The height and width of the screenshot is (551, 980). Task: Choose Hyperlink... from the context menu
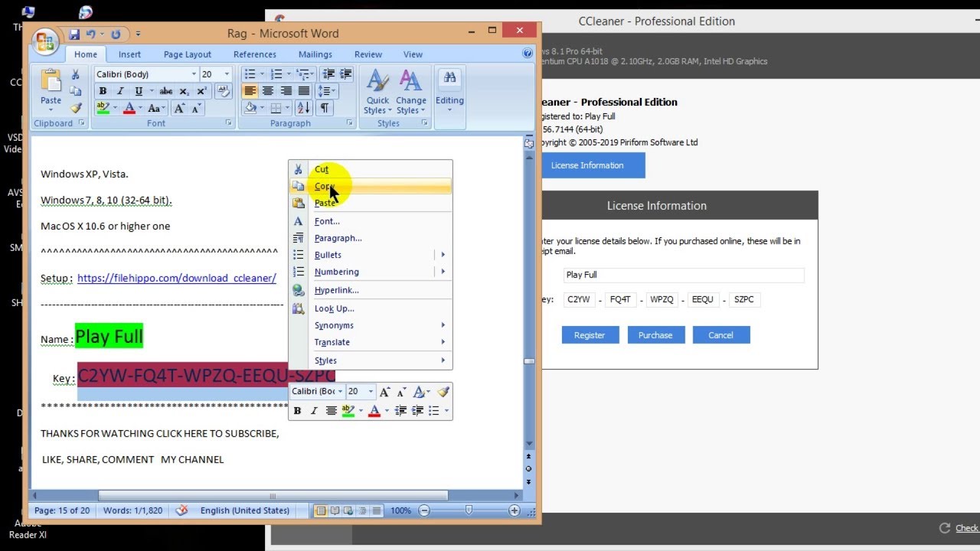[371, 290]
